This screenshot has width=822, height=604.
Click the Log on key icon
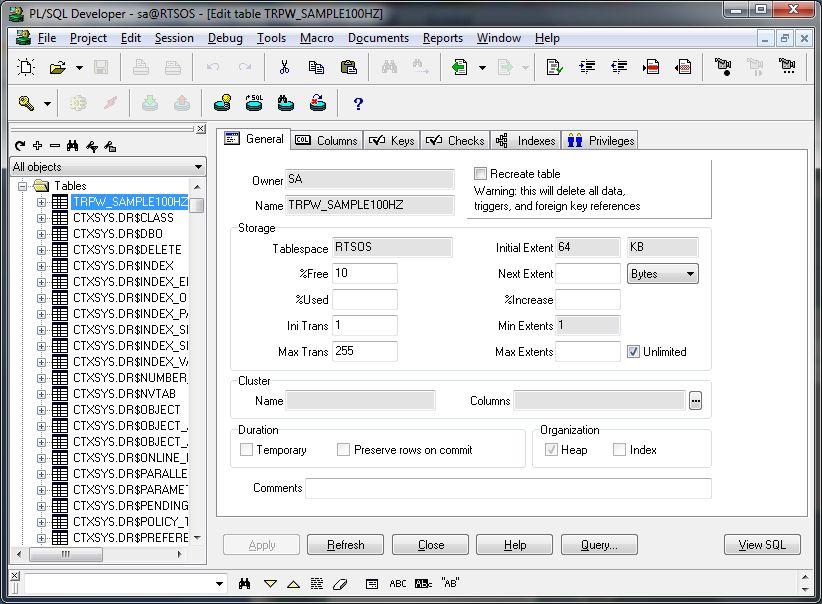27,103
